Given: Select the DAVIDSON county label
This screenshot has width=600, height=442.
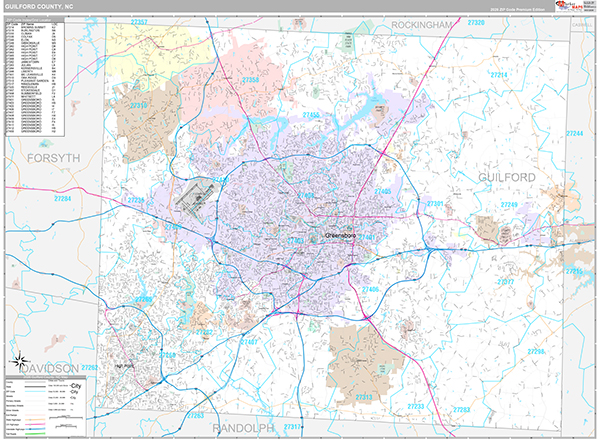Looking at the screenshot, I should pos(49,369).
